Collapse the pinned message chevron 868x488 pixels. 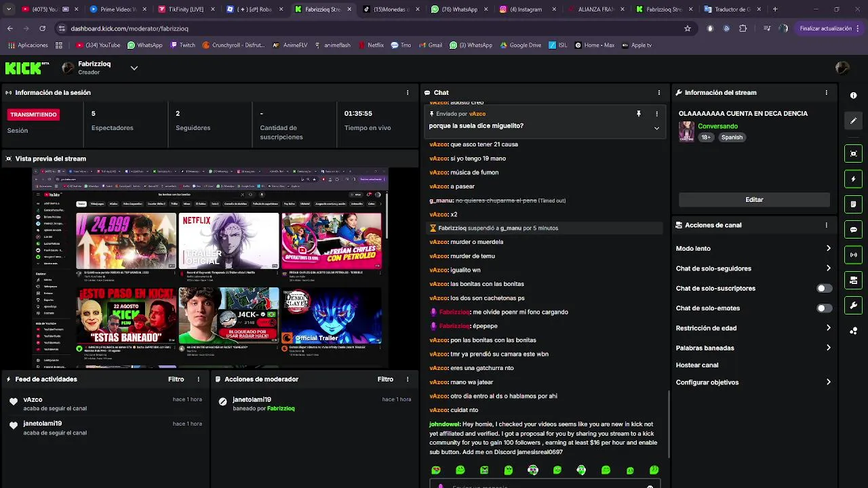(656, 128)
